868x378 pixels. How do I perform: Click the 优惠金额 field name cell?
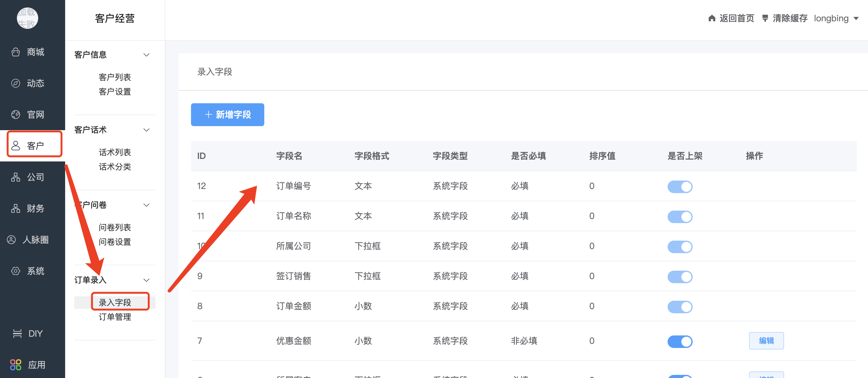pos(293,341)
